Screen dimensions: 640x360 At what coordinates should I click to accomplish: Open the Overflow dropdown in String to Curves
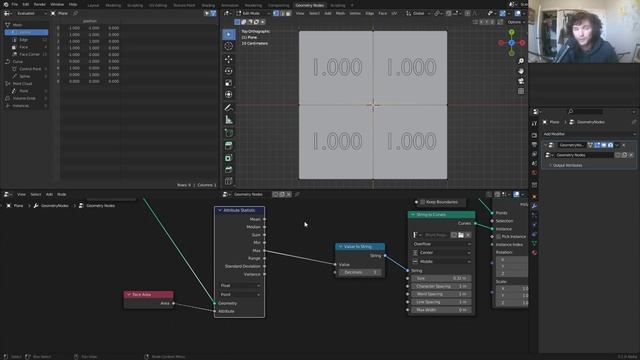442,244
